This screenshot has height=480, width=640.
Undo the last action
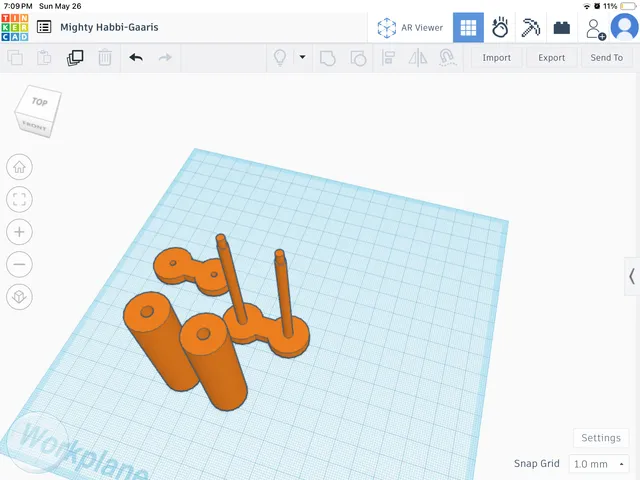[136, 58]
